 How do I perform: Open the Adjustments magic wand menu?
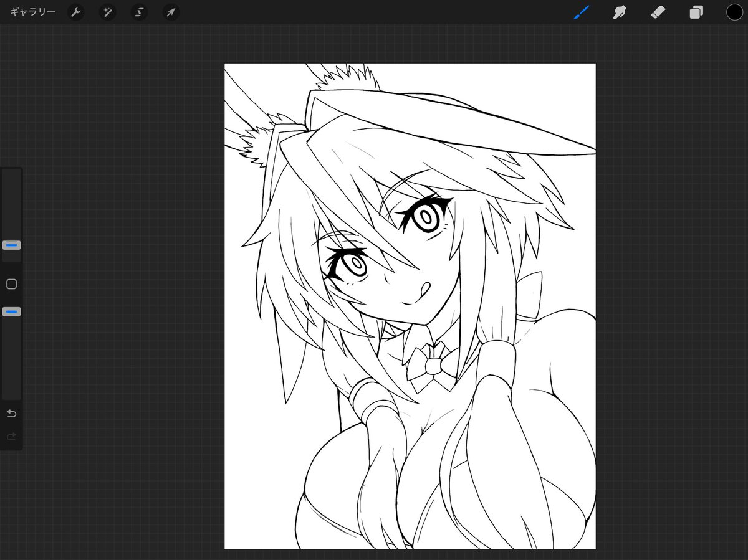click(x=108, y=12)
